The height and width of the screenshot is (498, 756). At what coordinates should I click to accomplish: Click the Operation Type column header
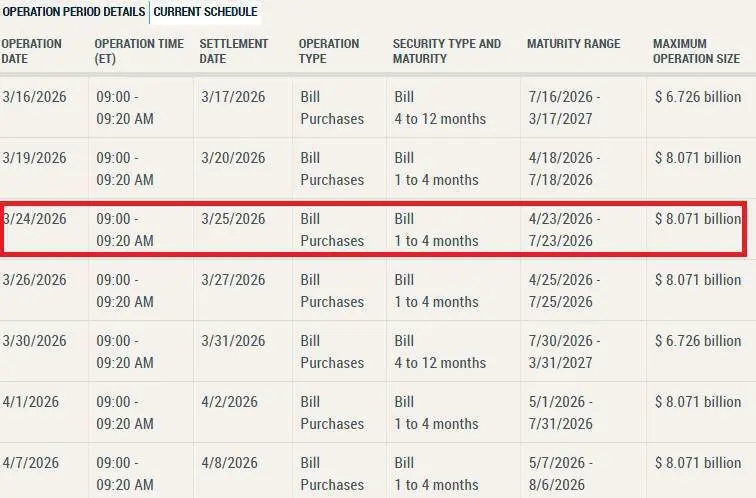pos(328,51)
